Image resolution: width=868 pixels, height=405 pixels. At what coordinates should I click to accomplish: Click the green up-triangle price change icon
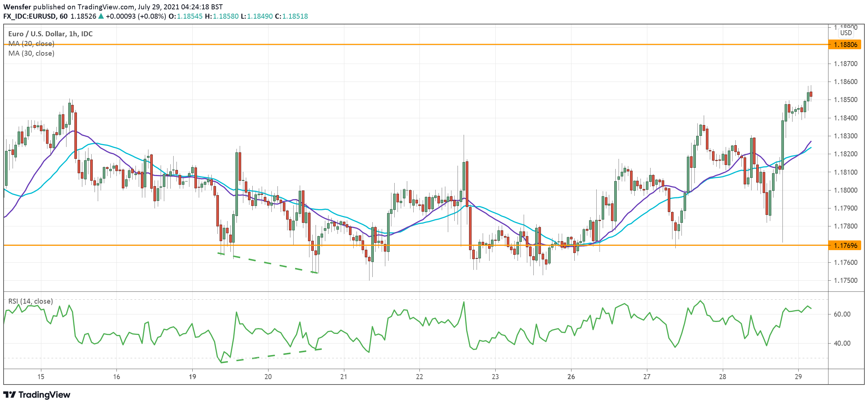101,16
